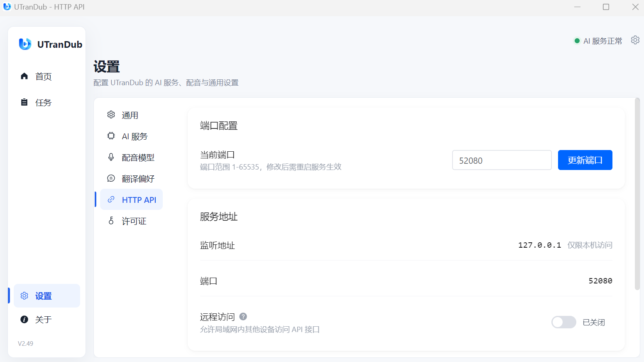Focus the 当前端口 input showing 52080

click(x=502, y=160)
